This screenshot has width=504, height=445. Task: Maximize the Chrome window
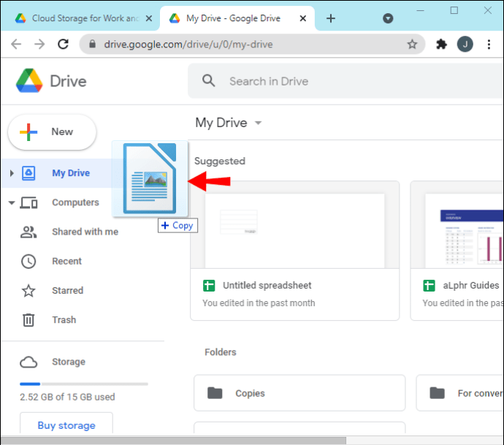point(454,11)
